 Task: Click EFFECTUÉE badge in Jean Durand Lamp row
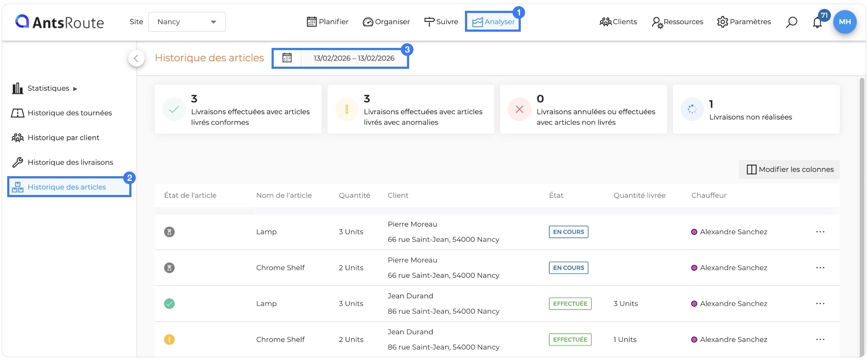click(x=570, y=304)
